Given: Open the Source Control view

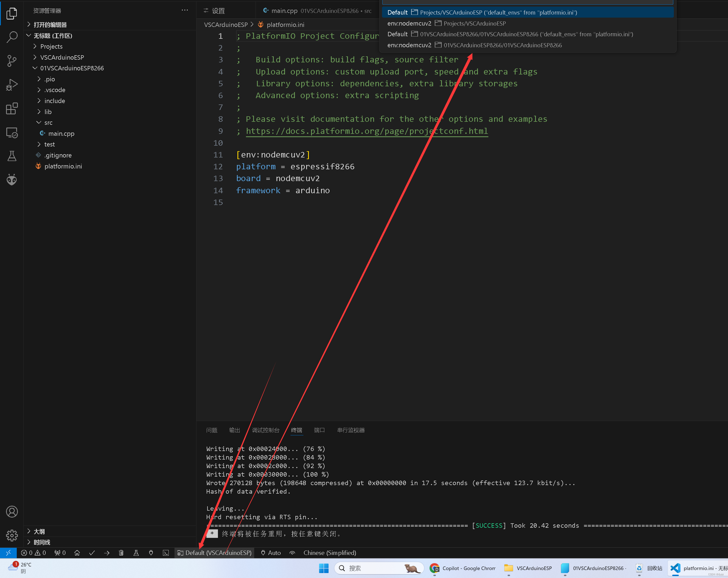Looking at the screenshot, I should point(12,61).
